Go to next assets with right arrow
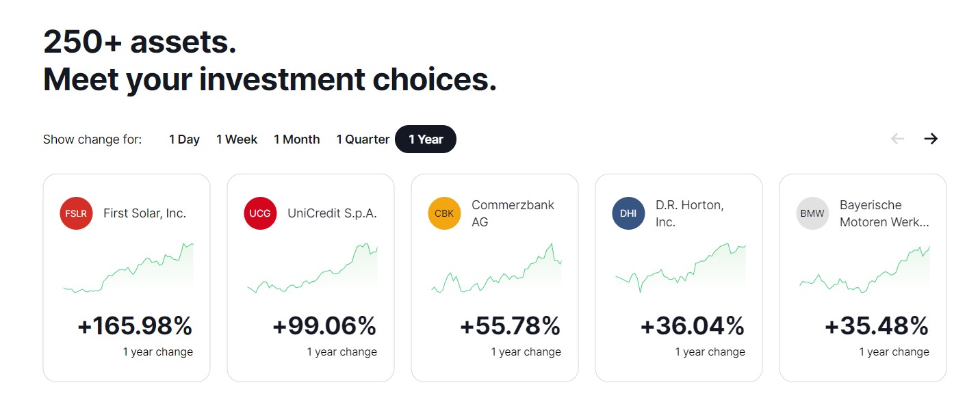Image resolution: width=980 pixels, height=400 pixels. 931,139
